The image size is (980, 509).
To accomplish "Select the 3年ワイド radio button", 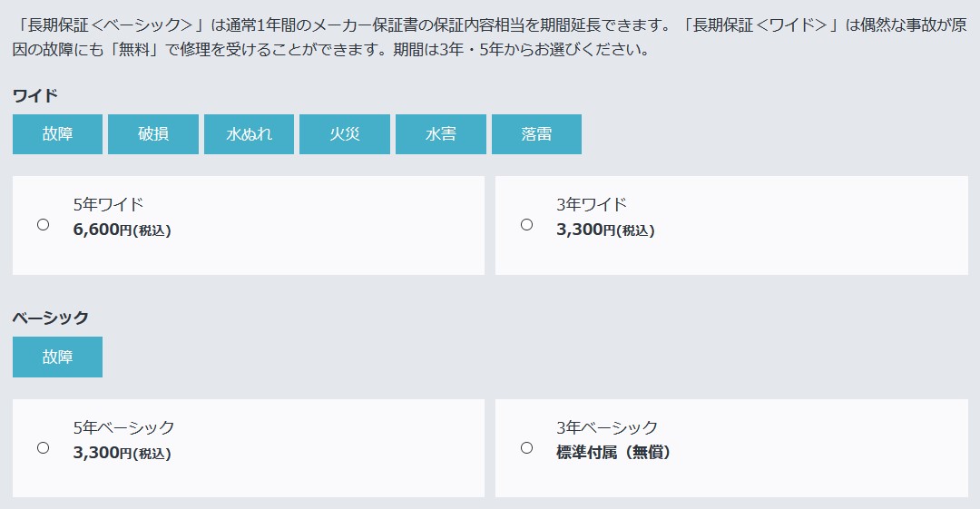I will tap(527, 224).
